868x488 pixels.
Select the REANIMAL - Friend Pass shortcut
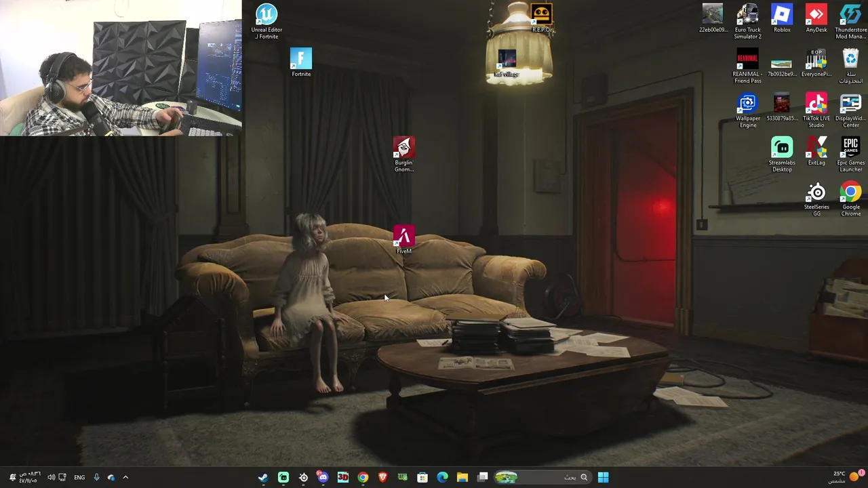[747, 66]
